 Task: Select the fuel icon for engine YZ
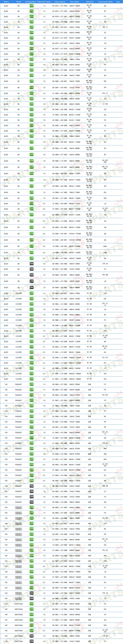31,70
